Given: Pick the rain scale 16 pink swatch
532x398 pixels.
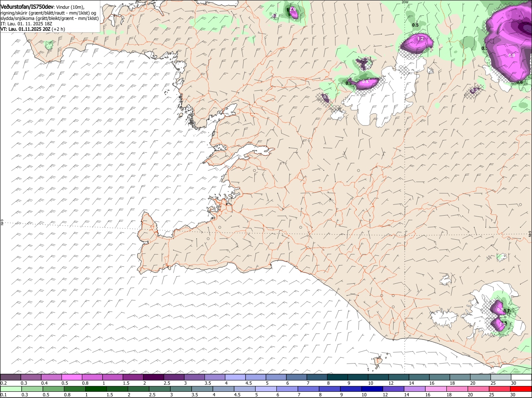Looking at the screenshot, I should click(436, 389).
